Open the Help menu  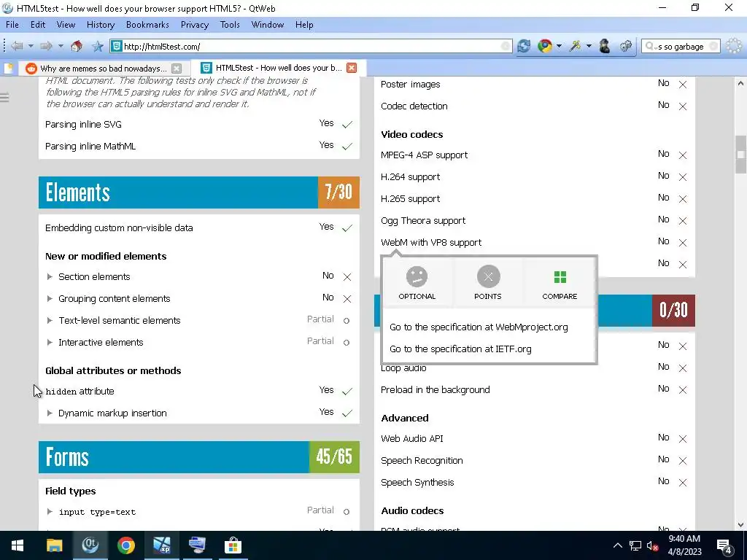(x=304, y=25)
